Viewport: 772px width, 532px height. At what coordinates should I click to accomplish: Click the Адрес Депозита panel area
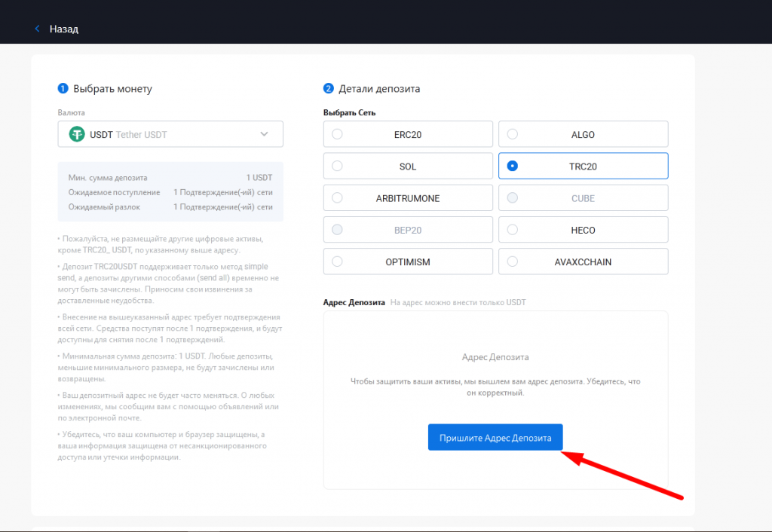[495, 354]
